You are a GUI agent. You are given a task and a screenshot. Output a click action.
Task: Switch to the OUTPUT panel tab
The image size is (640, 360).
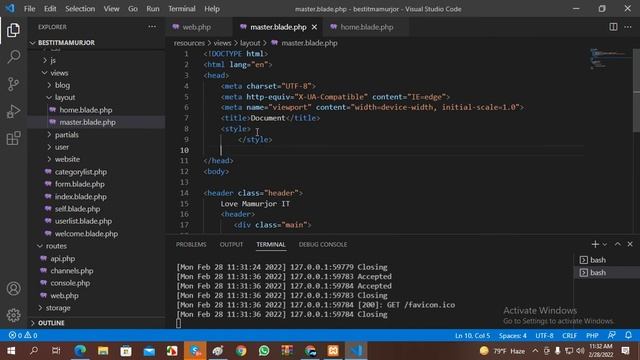pyautogui.click(x=231, y=244)
